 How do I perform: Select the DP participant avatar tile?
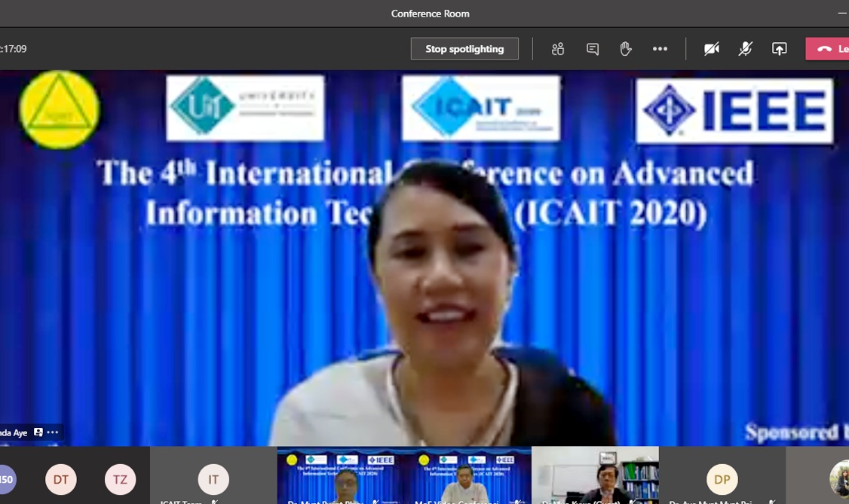point(722,476)
